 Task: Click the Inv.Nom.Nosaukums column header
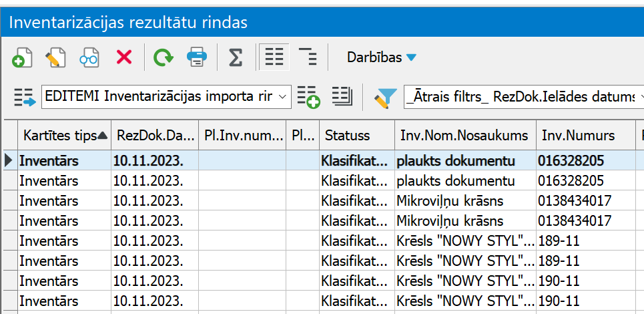pos(465,135)
